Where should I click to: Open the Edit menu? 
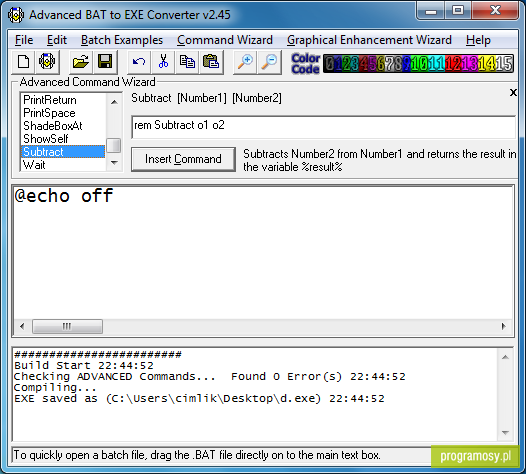tap(57, 40)
